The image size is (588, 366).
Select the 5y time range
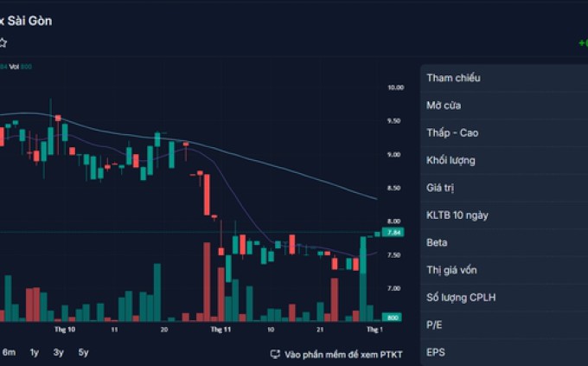[x=83, y=352]
